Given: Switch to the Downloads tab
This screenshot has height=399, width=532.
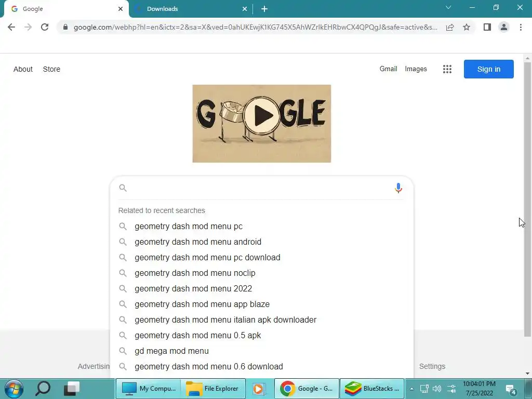Looking at the screenshot, I should [191, 9].
